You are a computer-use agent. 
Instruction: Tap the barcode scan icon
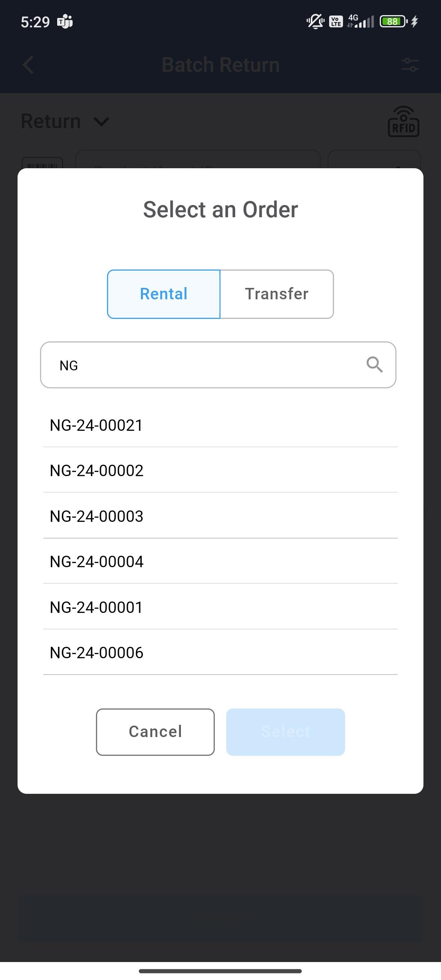point(42,163)
